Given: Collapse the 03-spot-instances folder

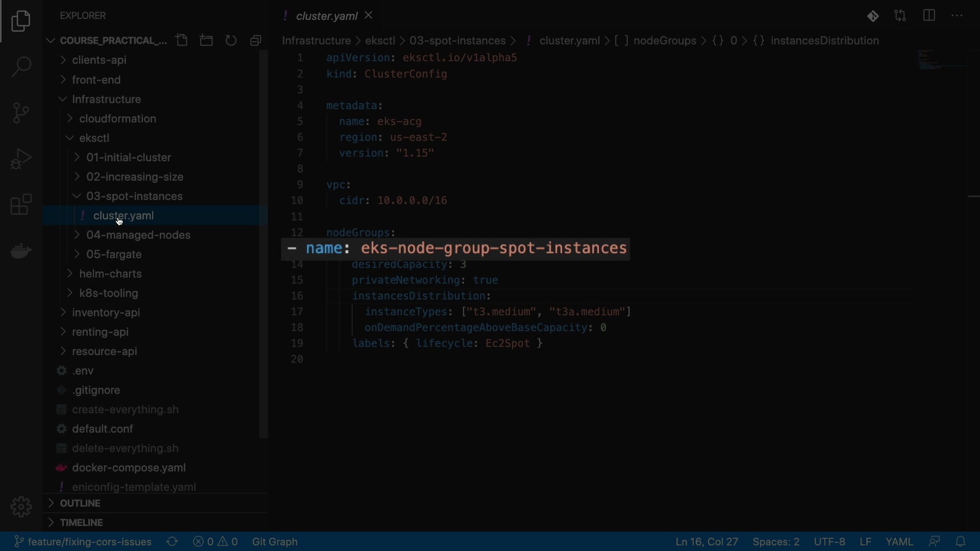Looking at the screenshot, I should [x=134, y=196].
